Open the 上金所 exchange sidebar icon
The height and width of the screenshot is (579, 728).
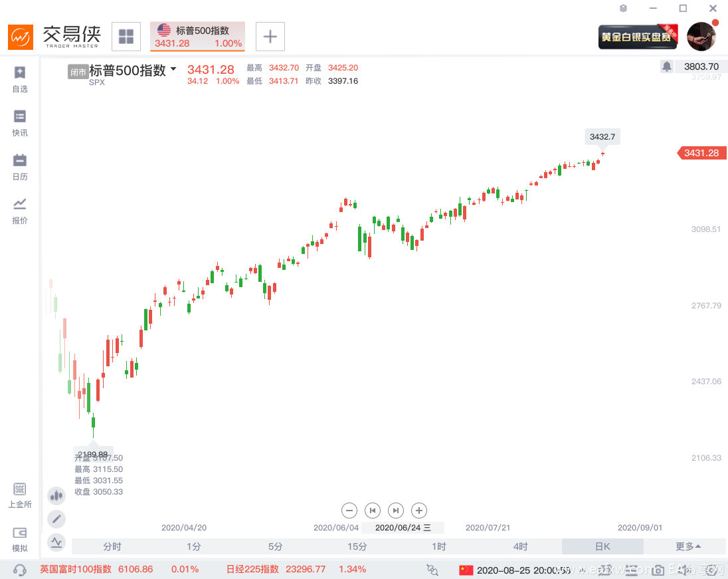(20, 495)
